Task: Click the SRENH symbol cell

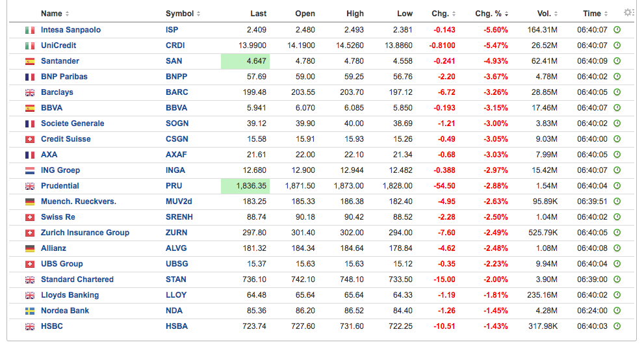Action: (x=179, y=217)
